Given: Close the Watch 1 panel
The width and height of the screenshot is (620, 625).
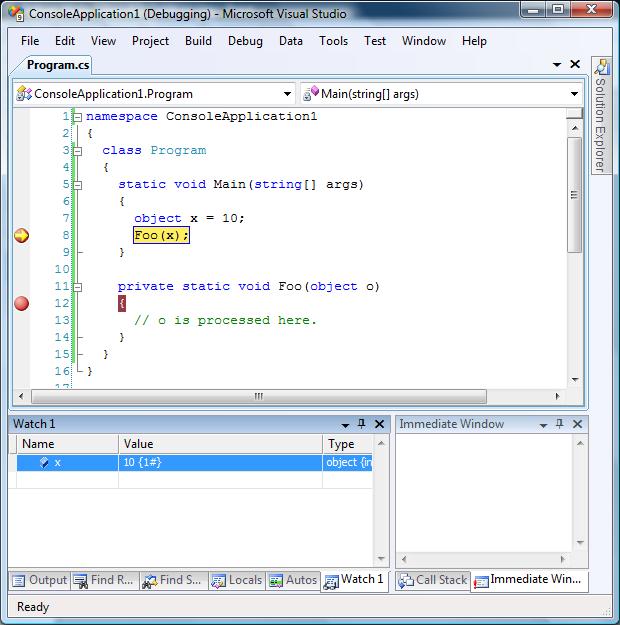Looking at the screenshot, I should [x=379, y=424].
